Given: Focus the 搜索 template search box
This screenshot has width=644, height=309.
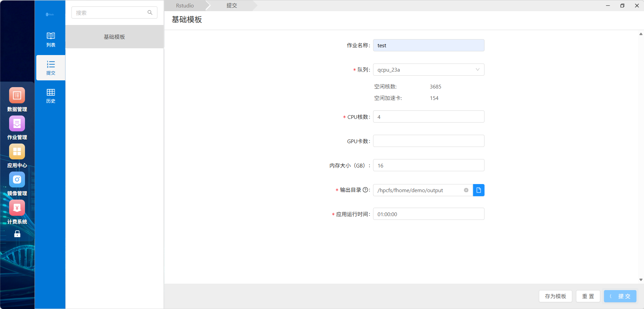Looking at the screenshot, I should pos(114,12).
